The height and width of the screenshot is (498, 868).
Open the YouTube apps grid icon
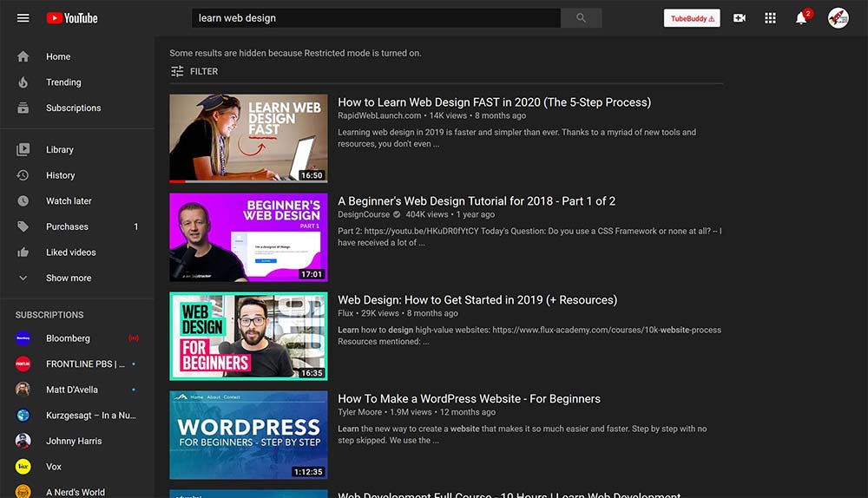point(770,18)
